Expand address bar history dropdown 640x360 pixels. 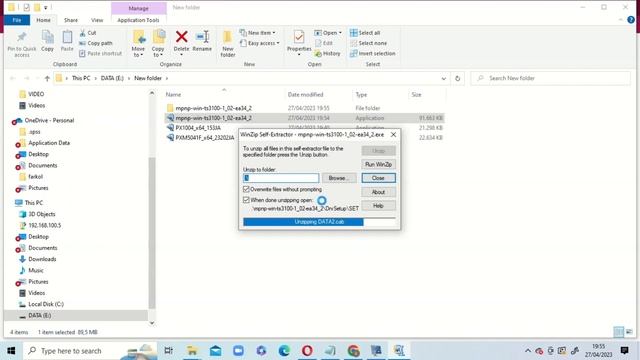(444, 78)
